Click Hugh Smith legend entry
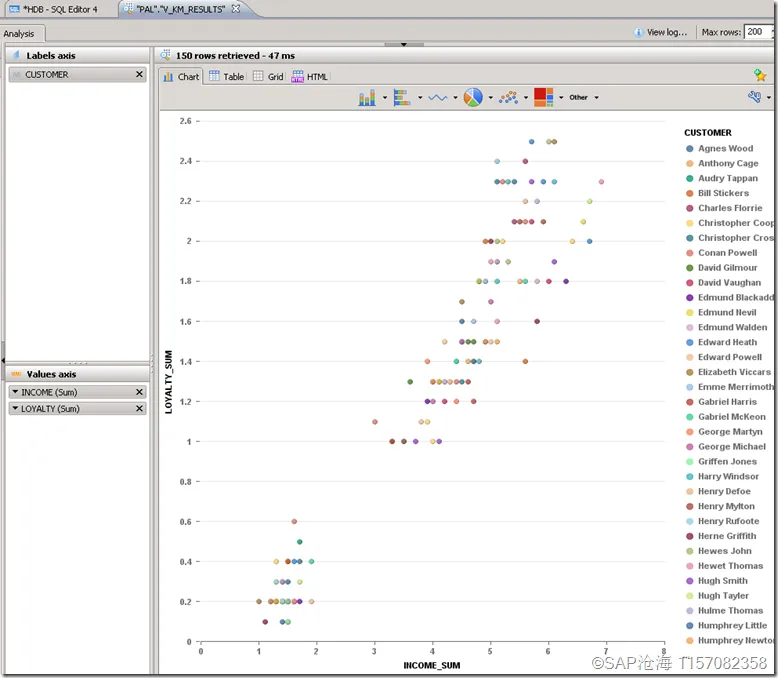Screen dimensions: 778x678 [x=716, y=580]
